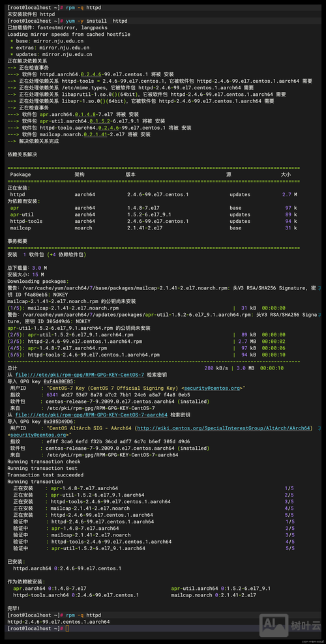Open the file:///etc/pki/rpm-gpg/RPM-GPG-KEY-CentOS-7 link
The width and height of the screenshot is (326, 644).
coord(80,375)
